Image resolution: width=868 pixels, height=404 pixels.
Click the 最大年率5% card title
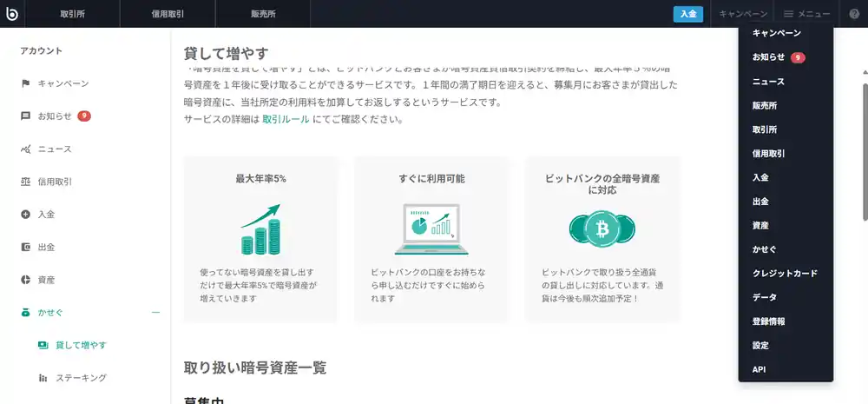coord(260,179)
